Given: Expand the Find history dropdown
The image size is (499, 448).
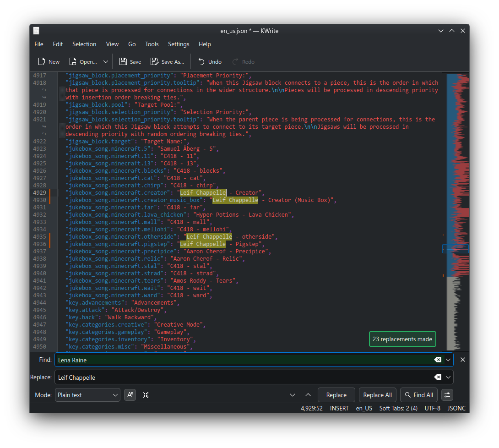Looking at the screenshot, I should pos(448,360).
